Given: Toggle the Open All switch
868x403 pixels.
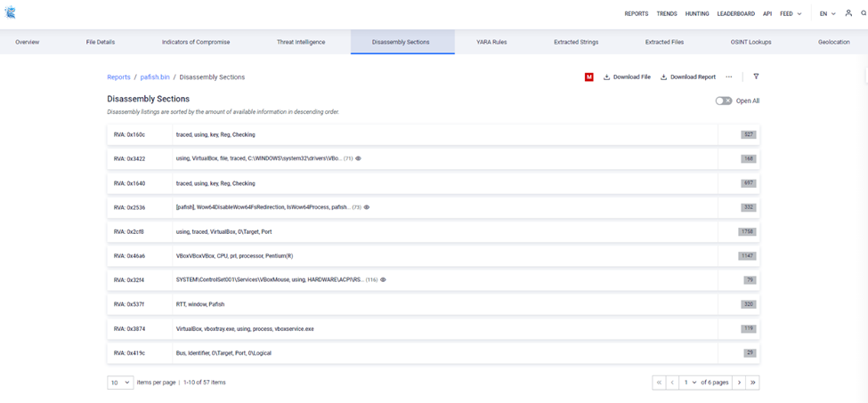Looking at the screenshot, I should tap(723, 101).
